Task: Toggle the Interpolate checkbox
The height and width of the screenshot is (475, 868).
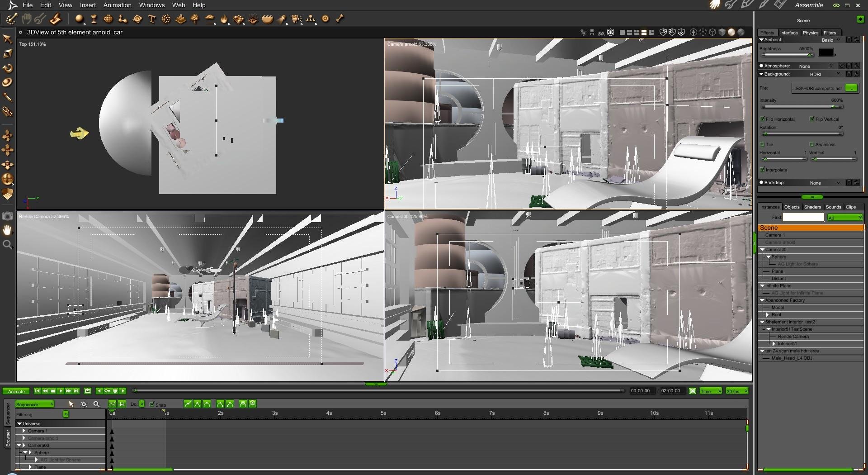Action: click(x=763, y=170)
